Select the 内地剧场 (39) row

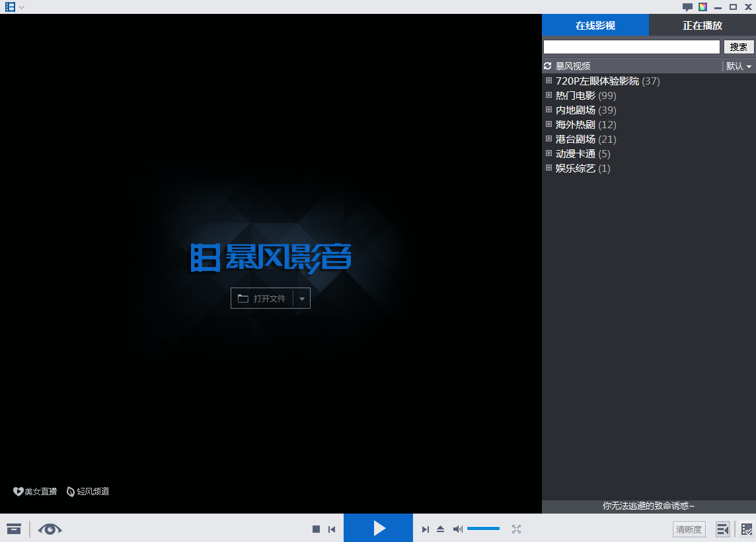tap(649, 110)
